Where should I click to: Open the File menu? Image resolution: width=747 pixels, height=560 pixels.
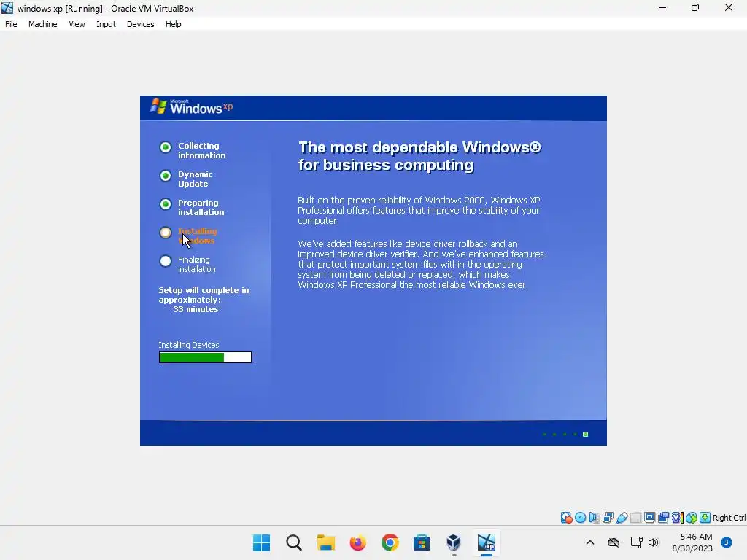coord(11,24)
